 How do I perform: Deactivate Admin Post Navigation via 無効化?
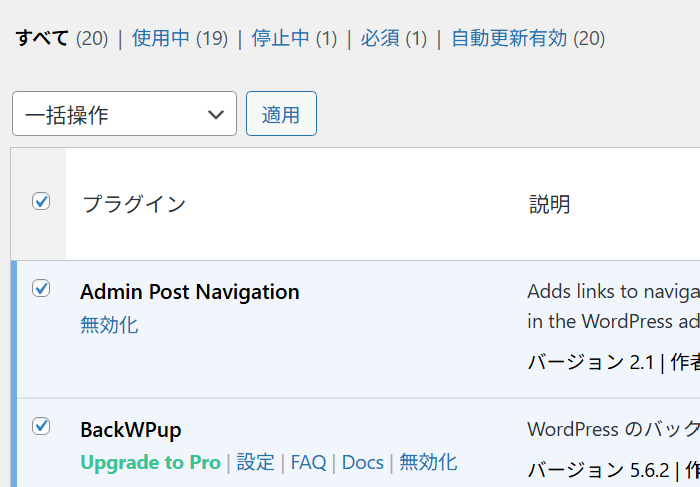point(109,325)
